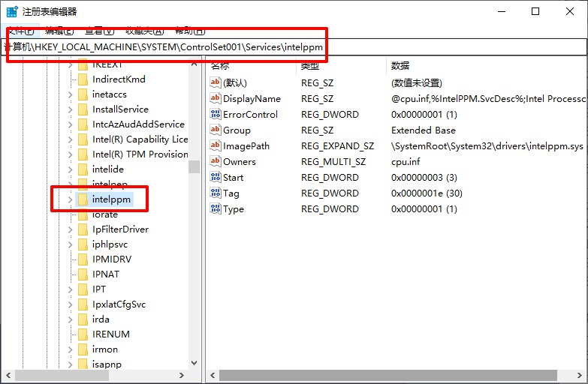Select the folder icon beside IpFilterDriver

tap(83, 229)
